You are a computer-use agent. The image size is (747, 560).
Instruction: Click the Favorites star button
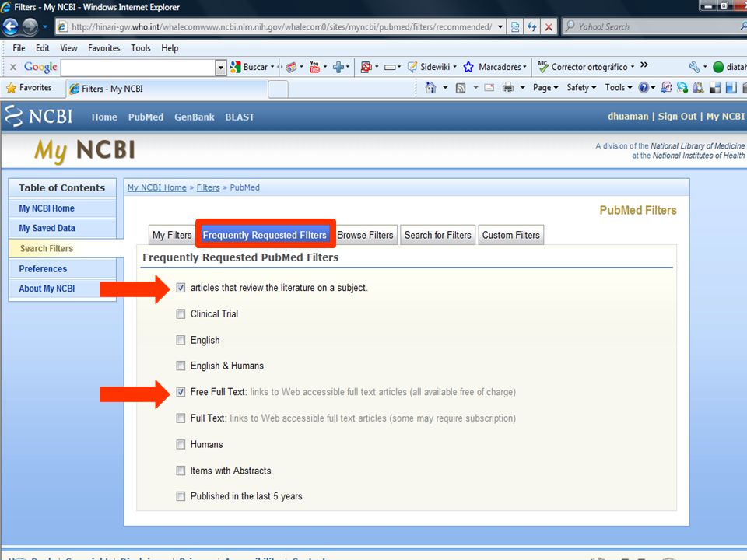click(29, 88)
